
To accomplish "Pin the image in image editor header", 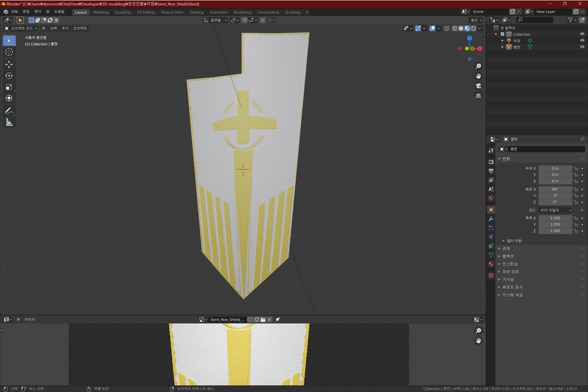I will coord(278,319).
